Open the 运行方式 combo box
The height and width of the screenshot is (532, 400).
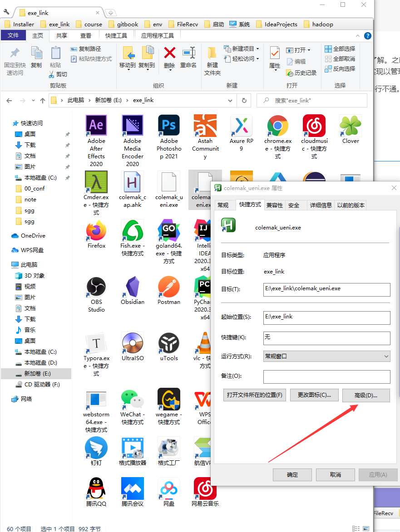coord(326,356)
